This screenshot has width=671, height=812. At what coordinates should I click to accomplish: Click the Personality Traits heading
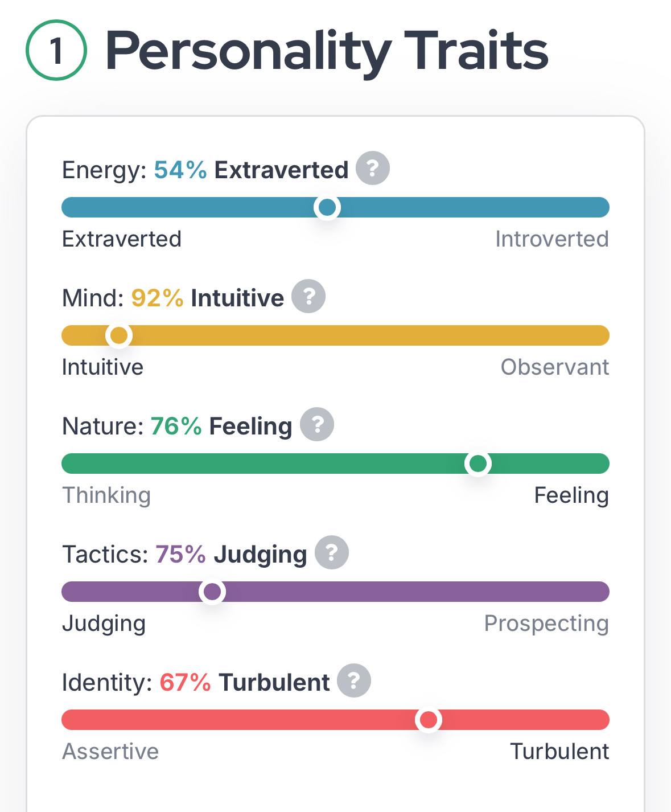click(327, 51)
